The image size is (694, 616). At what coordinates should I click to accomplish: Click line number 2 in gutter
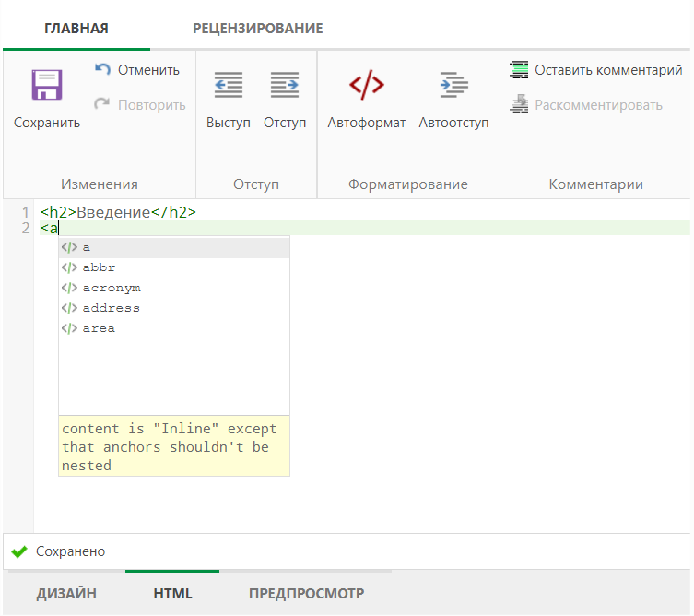tap(26, 228)
